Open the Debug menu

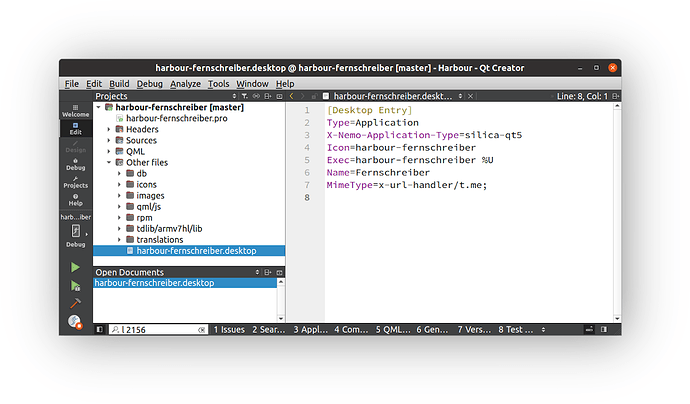coord(150,84)
